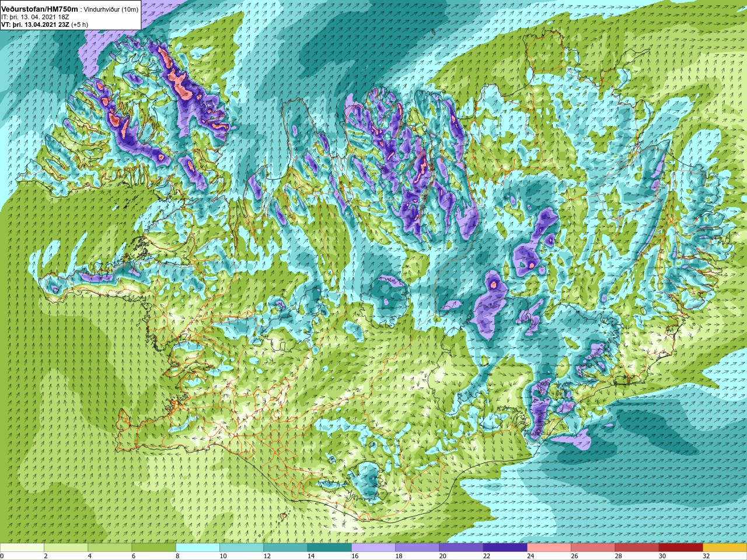Click the legend value 2

click(46, 556)
